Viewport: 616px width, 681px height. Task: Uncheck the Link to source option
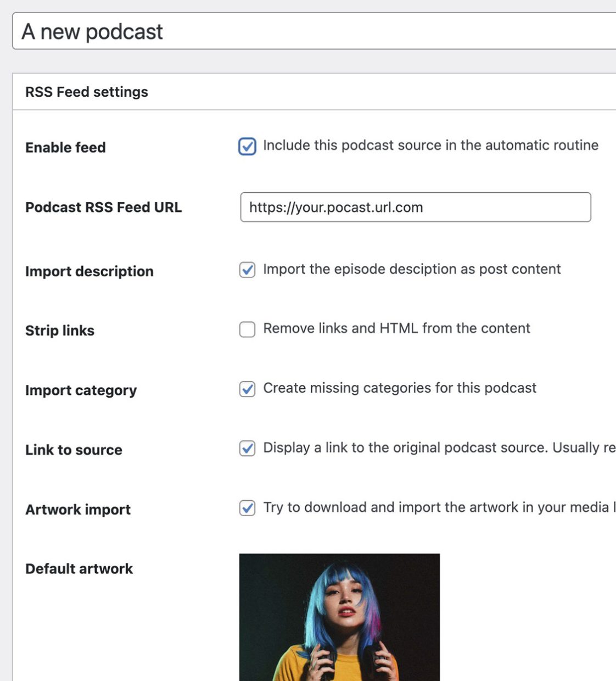click(248, 449)
